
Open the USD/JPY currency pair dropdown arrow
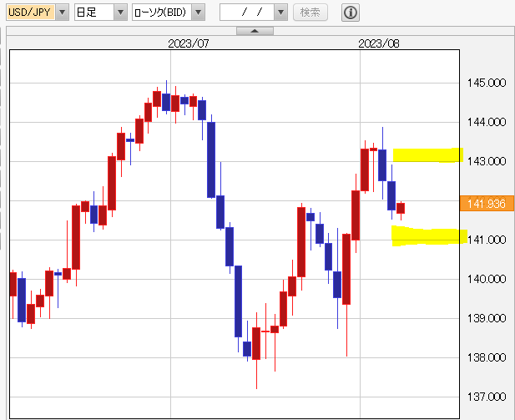[x=62, y=13]
